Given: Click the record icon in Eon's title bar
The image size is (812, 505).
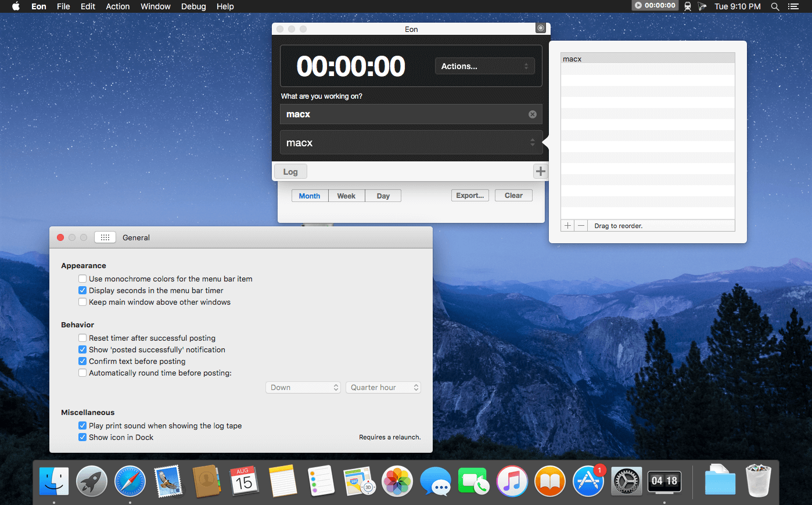Looking at the screenshot, I should point(541,28).
